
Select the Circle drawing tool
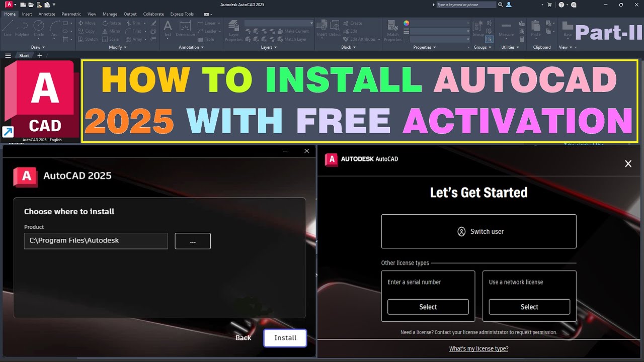click(x=39, y=29)
